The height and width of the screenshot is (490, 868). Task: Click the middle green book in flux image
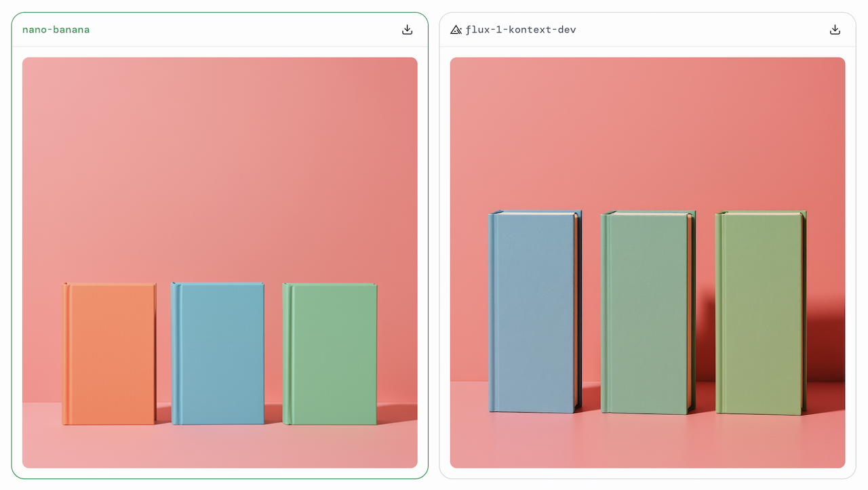click(x=648, y=312)
